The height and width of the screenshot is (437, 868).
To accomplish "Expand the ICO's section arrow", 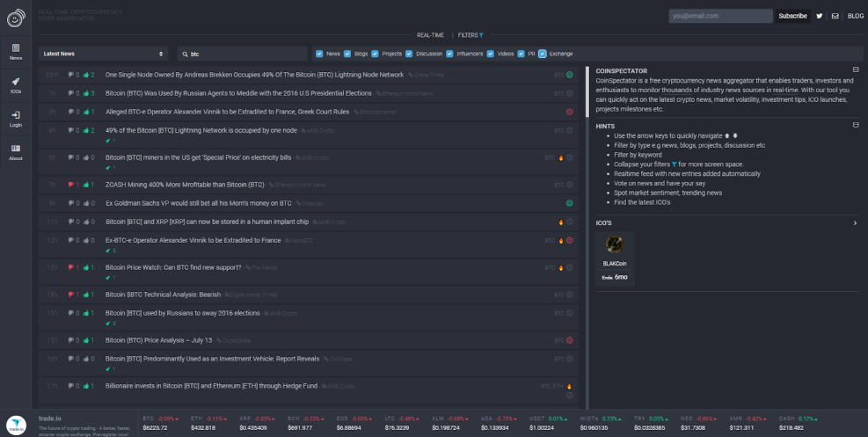I will tap(855, 223).
